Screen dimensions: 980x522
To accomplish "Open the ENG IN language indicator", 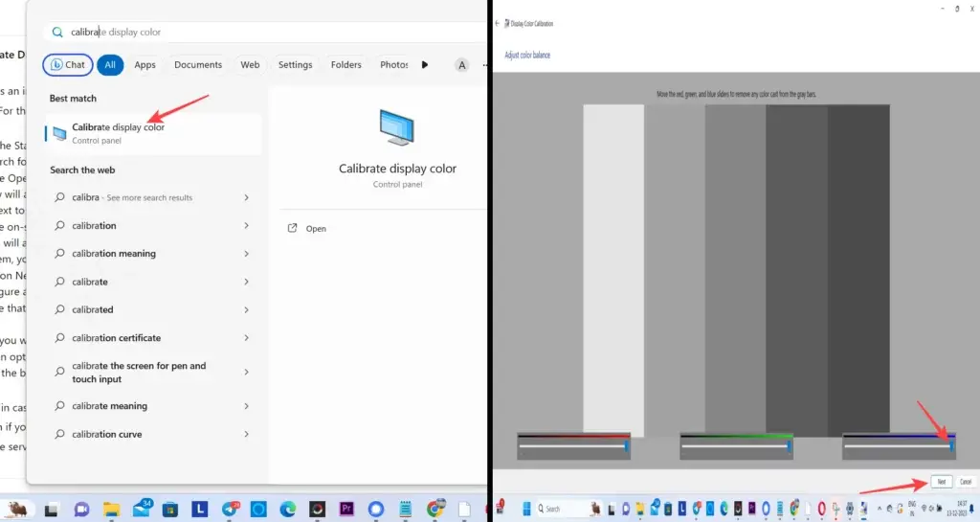I will click(911, 507).
